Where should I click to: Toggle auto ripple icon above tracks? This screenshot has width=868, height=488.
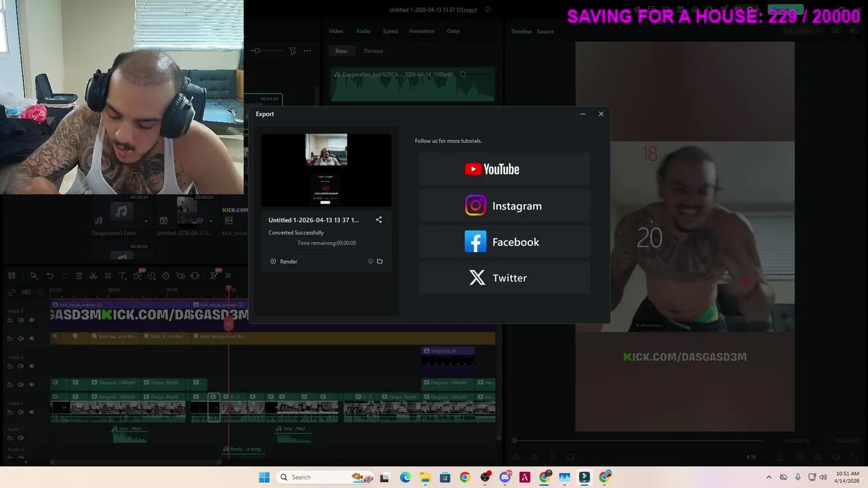pyautogui.click(x=26, y=292)
